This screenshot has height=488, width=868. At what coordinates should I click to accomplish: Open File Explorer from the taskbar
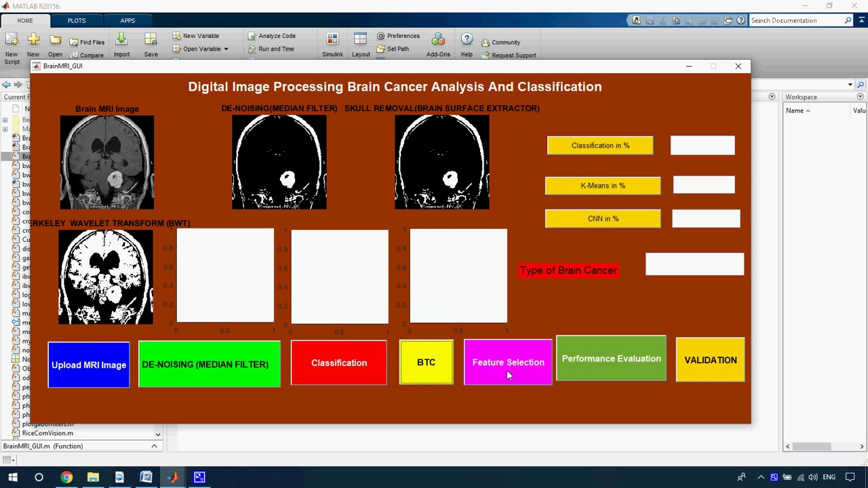(x=93, y=477)
